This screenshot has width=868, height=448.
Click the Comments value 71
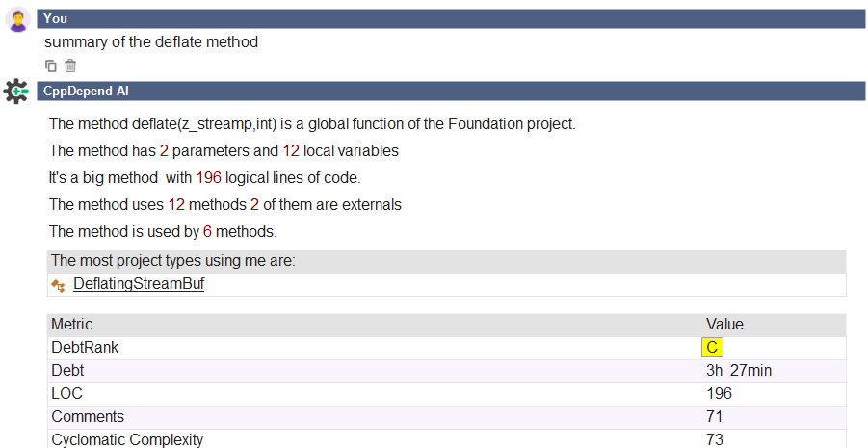[x=714, y=417]
